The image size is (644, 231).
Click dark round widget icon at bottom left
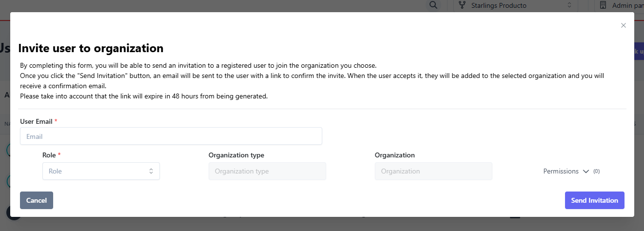(12, 213)
